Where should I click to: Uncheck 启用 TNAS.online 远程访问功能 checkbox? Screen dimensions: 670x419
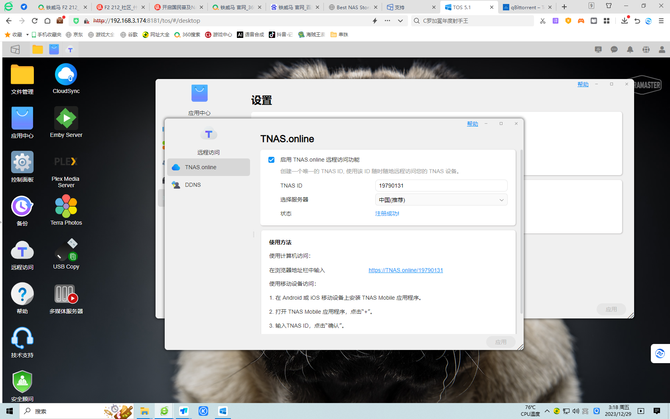pyautogui.click(x=271, y=160)
